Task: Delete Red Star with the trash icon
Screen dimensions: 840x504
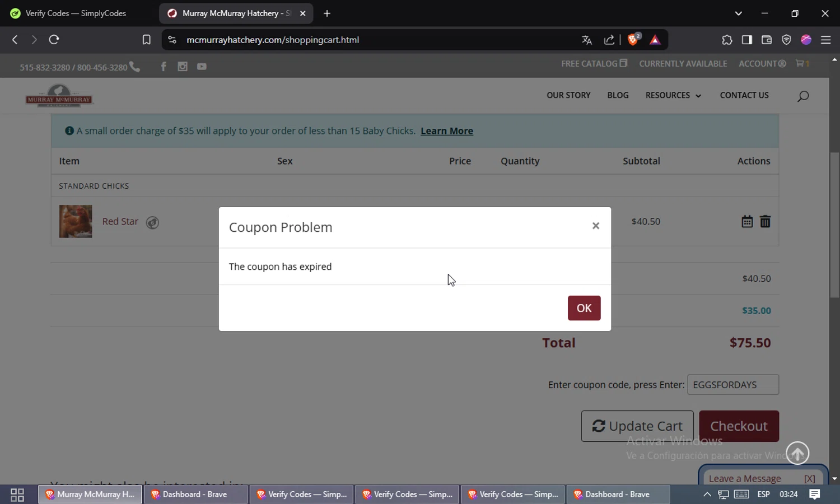Action: point(765,221)
